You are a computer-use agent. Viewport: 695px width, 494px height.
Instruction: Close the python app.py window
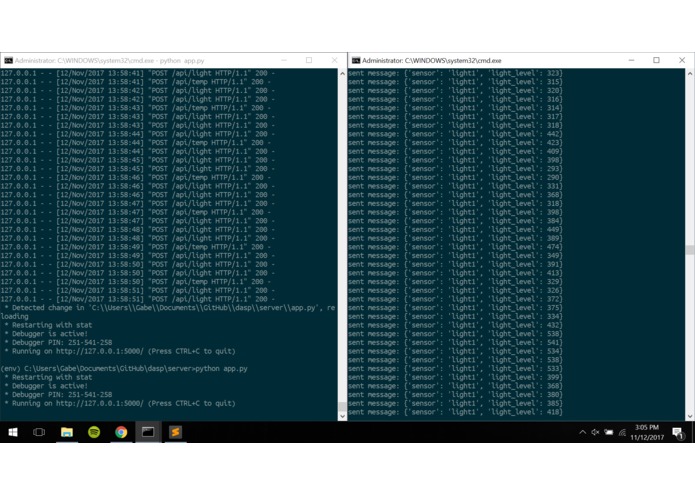coord(334,60)
